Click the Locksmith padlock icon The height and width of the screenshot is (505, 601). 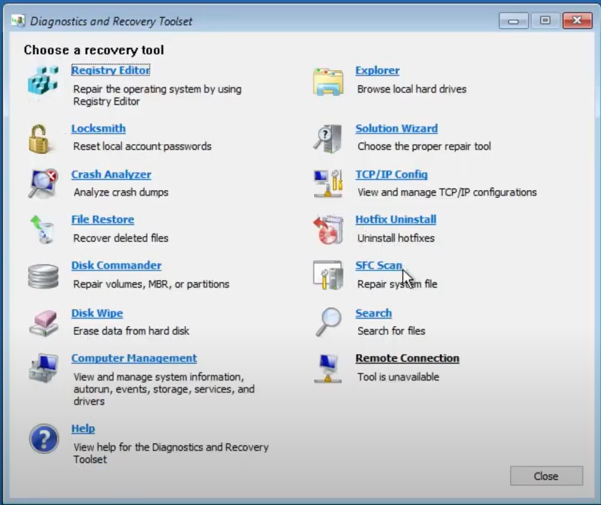pyautogui.click(x=39, y=139)
